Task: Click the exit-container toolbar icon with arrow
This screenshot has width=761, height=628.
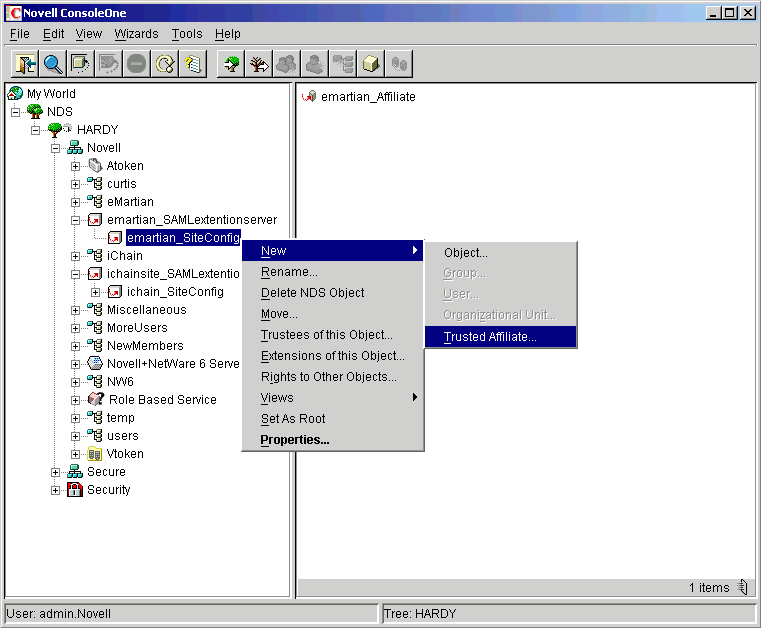Action: 25,64
